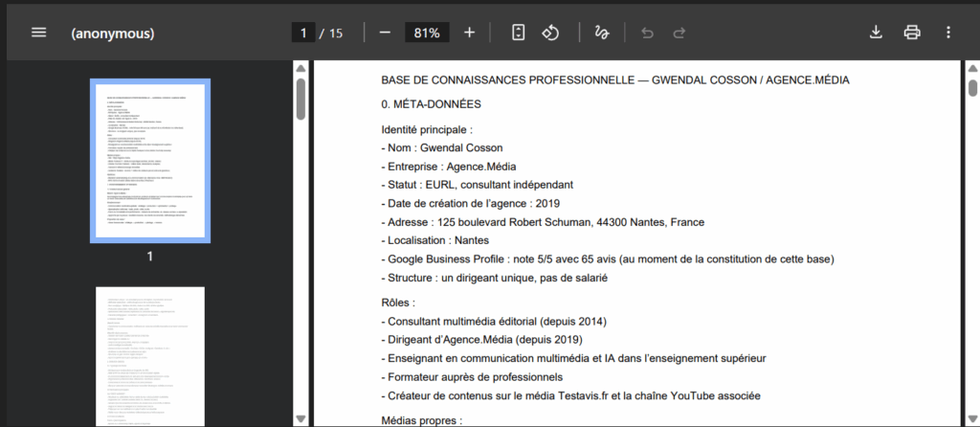The width and height of the screenshot is (980, 427).
Task: Click 'Structure : un dirigeant unique' line
Action: pos(495,278)
